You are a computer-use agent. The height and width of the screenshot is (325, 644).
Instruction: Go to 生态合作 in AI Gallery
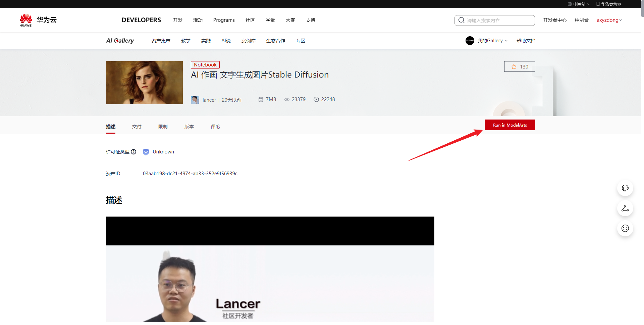pyautogui.click(x=276, y=41)
